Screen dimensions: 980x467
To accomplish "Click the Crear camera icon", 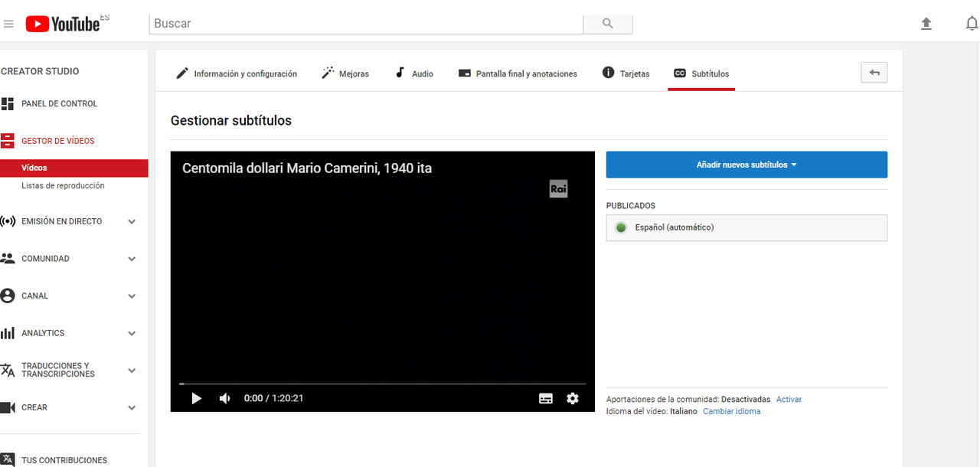I will pyautogui.click(x=8, y=407).
